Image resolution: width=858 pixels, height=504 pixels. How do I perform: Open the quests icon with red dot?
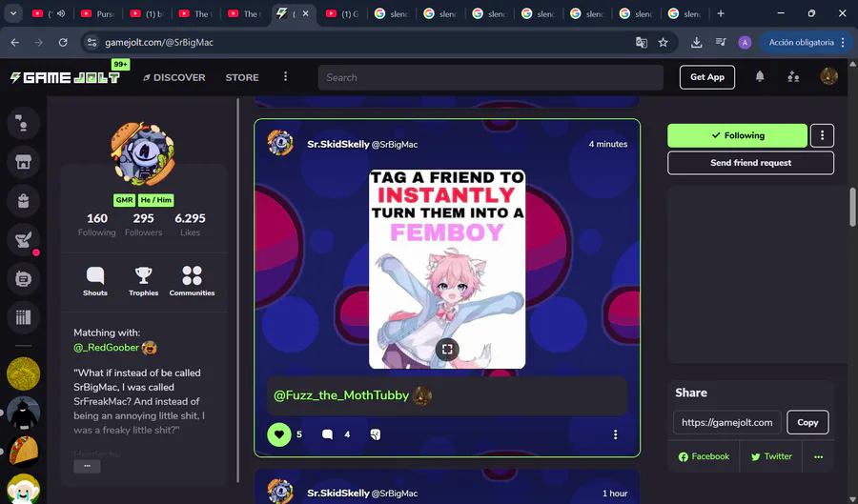click(x=23, y=239)
